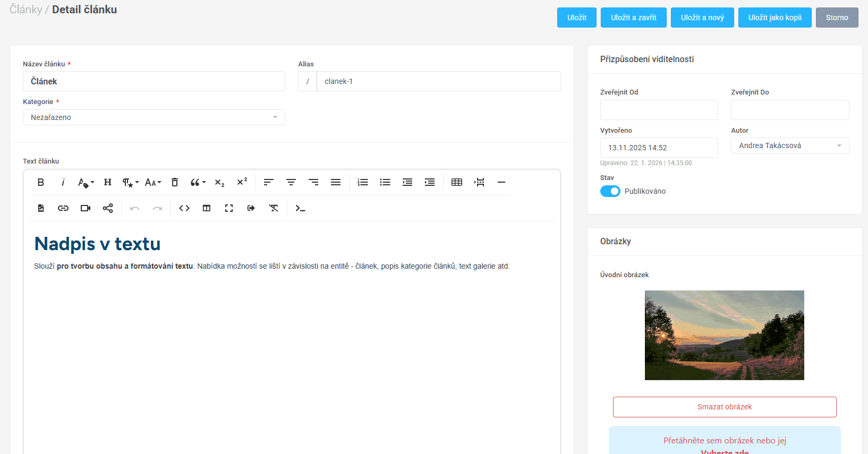This screenshot has width=868, height=454.
Task: Switch editor to source code view
Action: pyautogui.click(x=184, y=208)
